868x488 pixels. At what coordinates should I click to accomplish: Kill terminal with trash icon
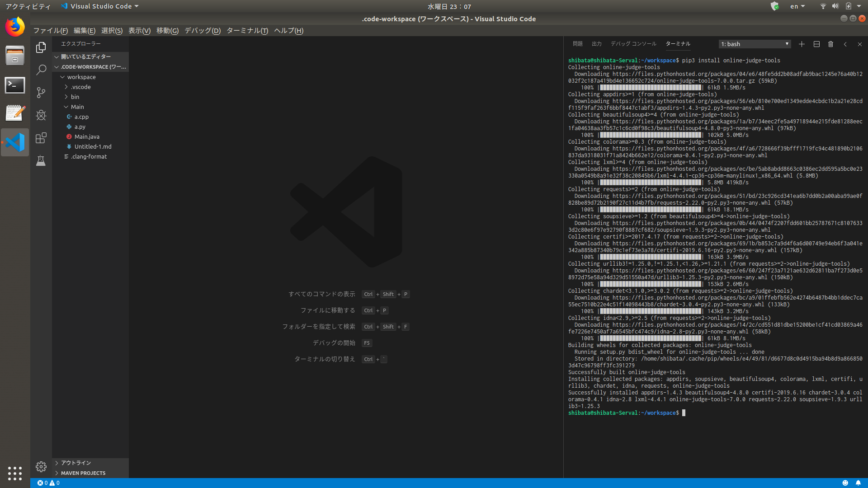point(830,44)
